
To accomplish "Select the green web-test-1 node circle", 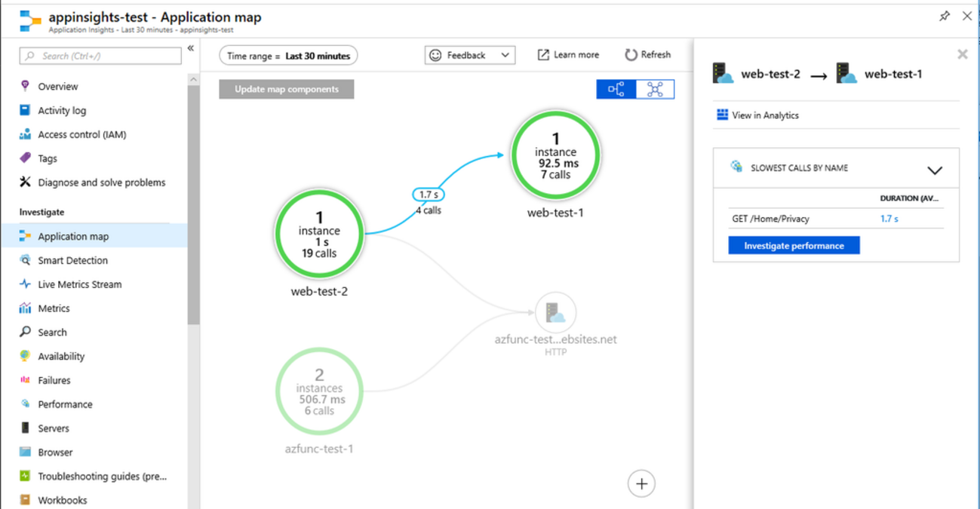I will tap(555, 156).
